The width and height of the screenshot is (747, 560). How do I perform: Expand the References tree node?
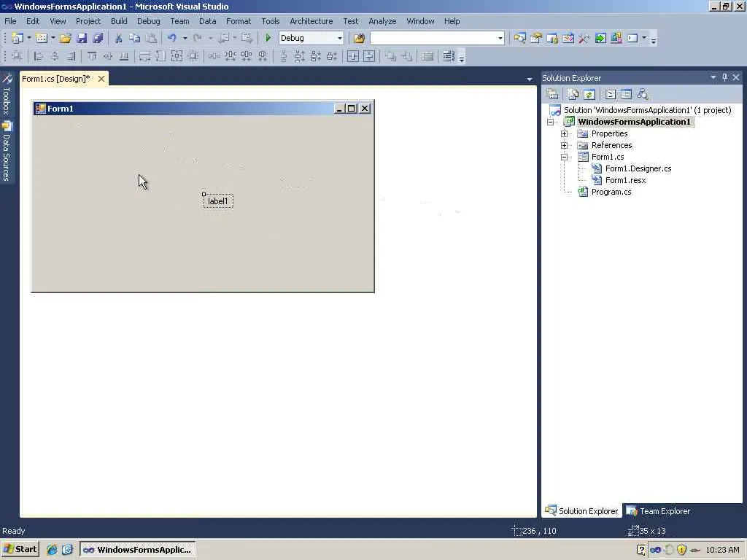point(564,145)
